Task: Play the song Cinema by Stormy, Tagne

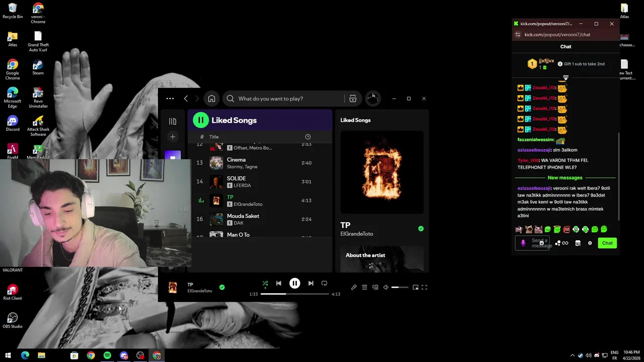Action: tap(260, 163)
